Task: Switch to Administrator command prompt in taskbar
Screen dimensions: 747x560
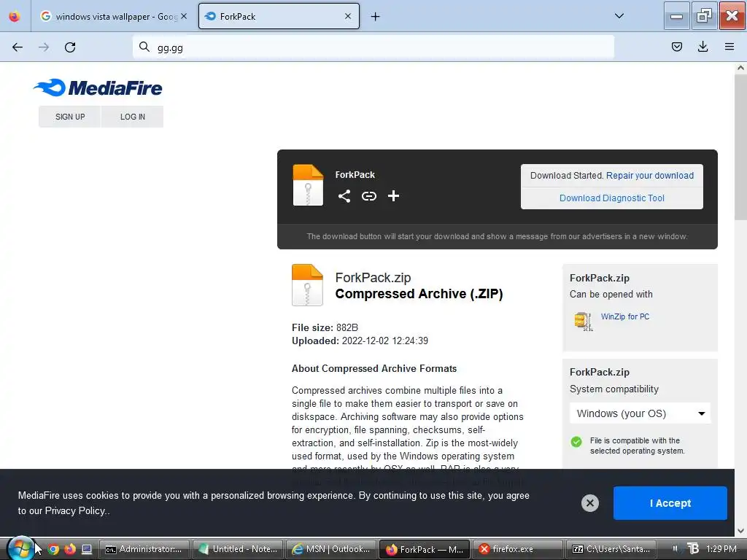Action: 145,549
